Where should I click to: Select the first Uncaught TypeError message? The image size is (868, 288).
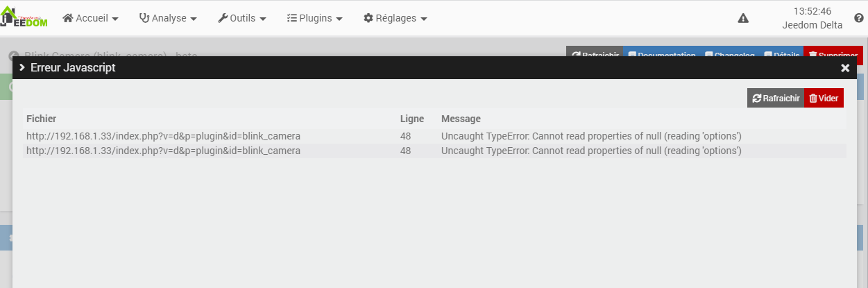591,136
